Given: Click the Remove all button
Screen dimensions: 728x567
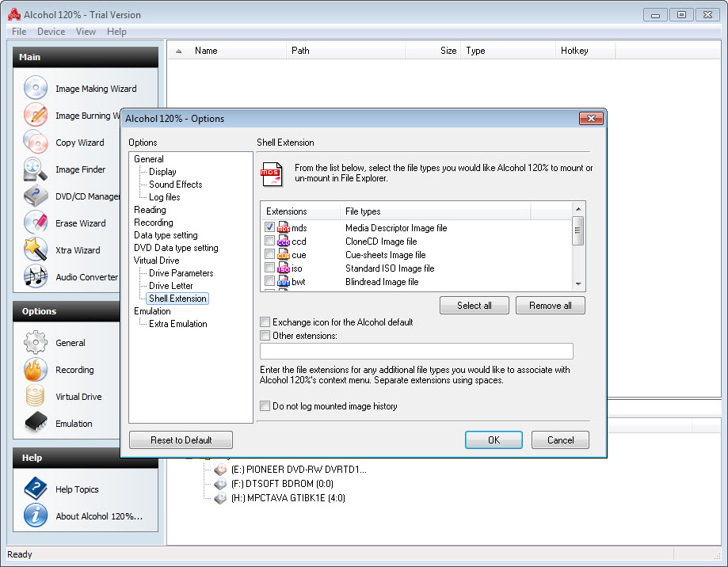Looking at the screenshot, I should coord(551,306).
